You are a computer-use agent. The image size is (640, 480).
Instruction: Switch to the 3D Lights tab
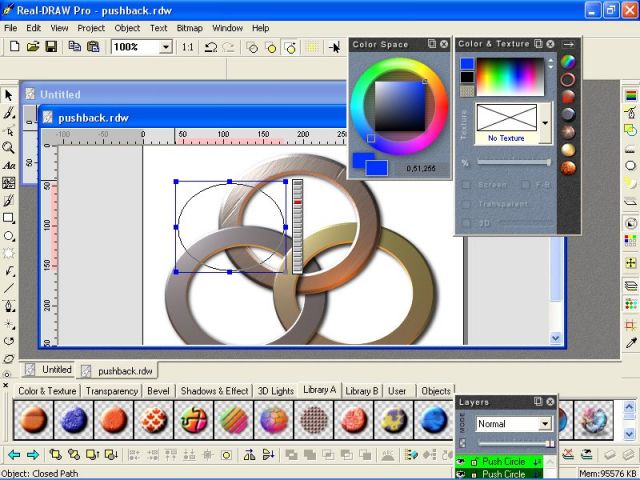pyautogui.click(x=276, y=391)
